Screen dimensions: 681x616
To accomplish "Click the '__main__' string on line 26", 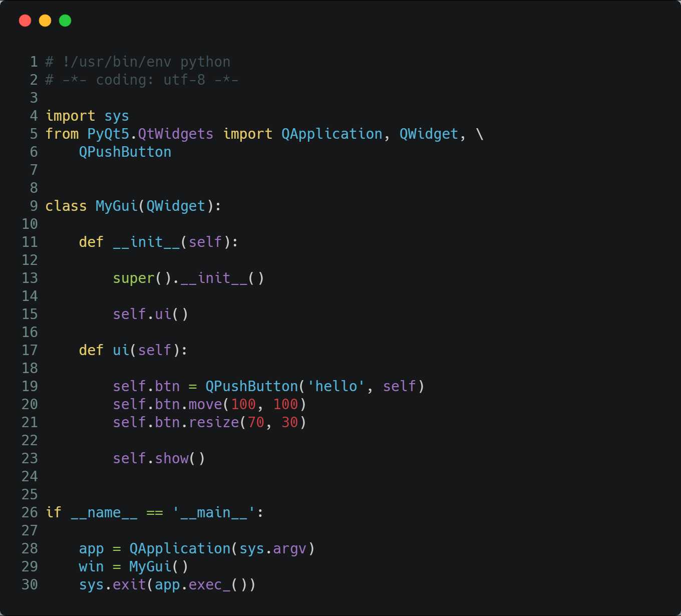I will click(x=214, y=513).
